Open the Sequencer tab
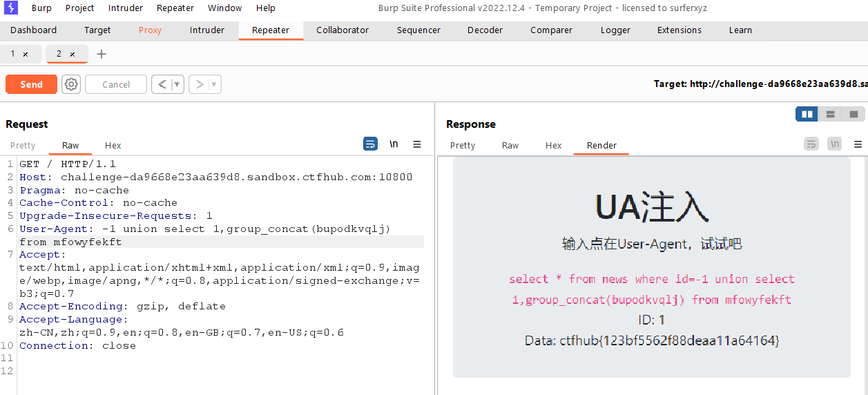The image size is (868, 395). 418,30
